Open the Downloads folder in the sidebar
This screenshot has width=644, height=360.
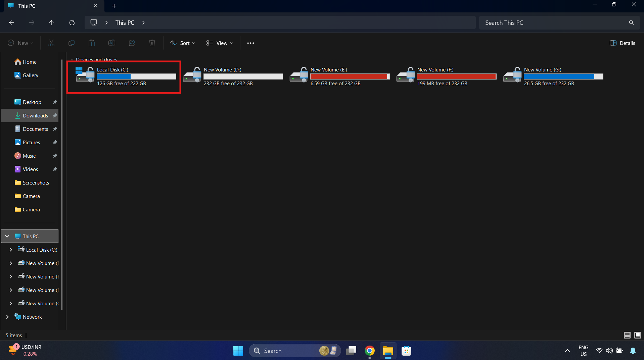36,115
